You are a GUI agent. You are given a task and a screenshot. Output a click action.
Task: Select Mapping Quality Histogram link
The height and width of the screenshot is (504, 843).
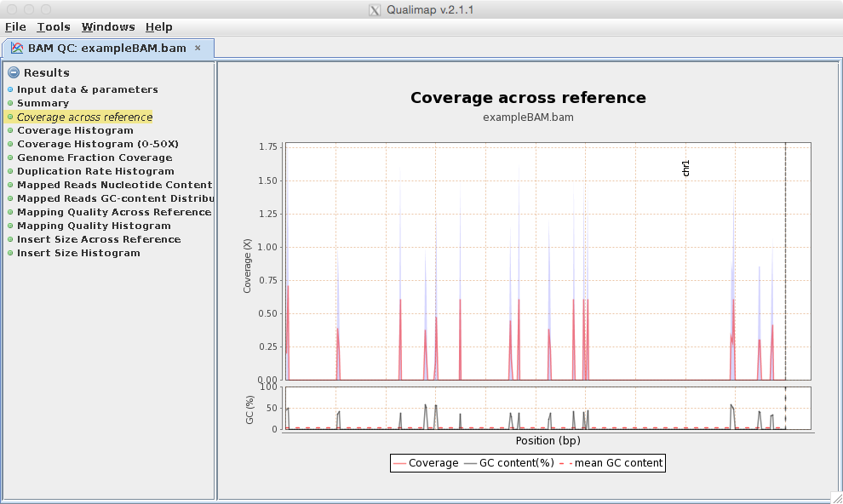(x=94, y=226)
